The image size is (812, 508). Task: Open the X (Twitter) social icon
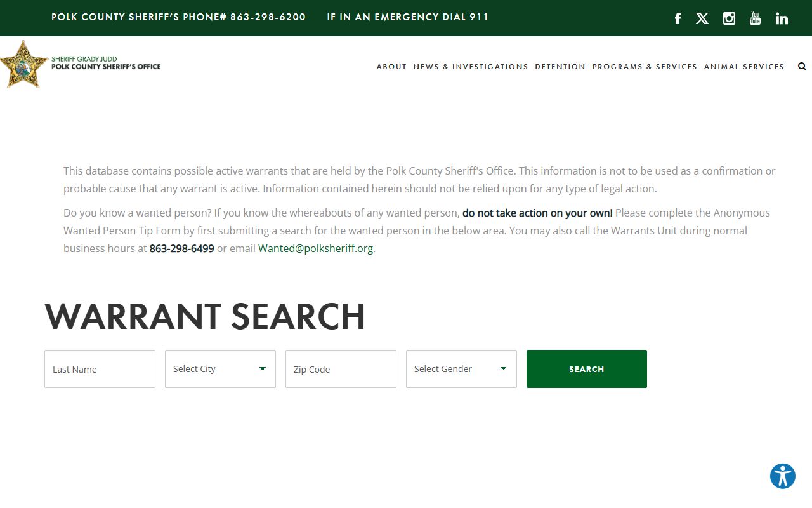point(702,18)
